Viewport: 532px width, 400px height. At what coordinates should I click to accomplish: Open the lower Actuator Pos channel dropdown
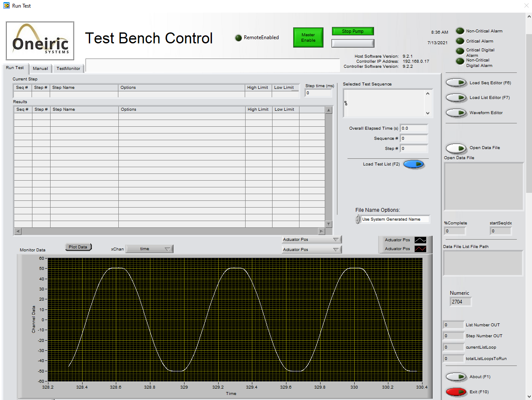312,250
